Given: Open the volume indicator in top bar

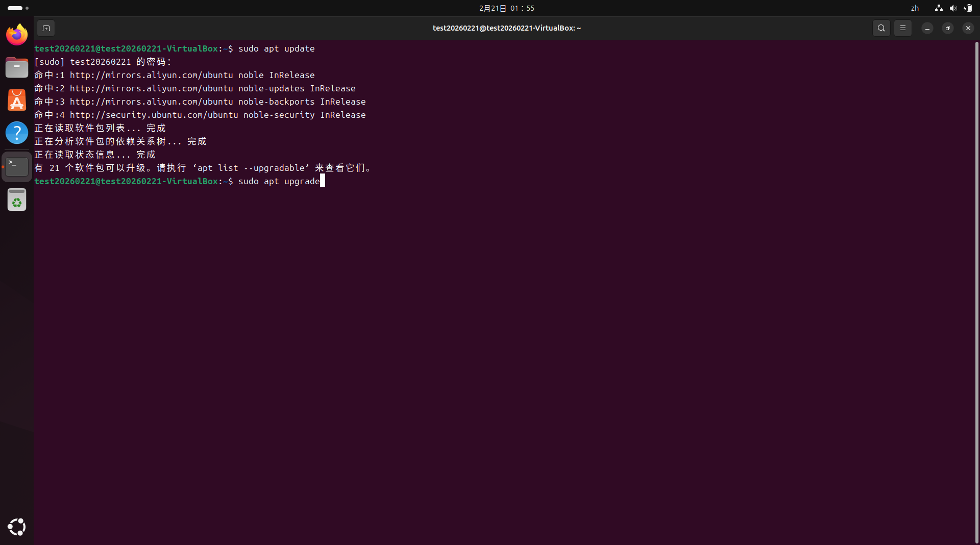Looking at the screenshot, I should [x=953, y=8].
